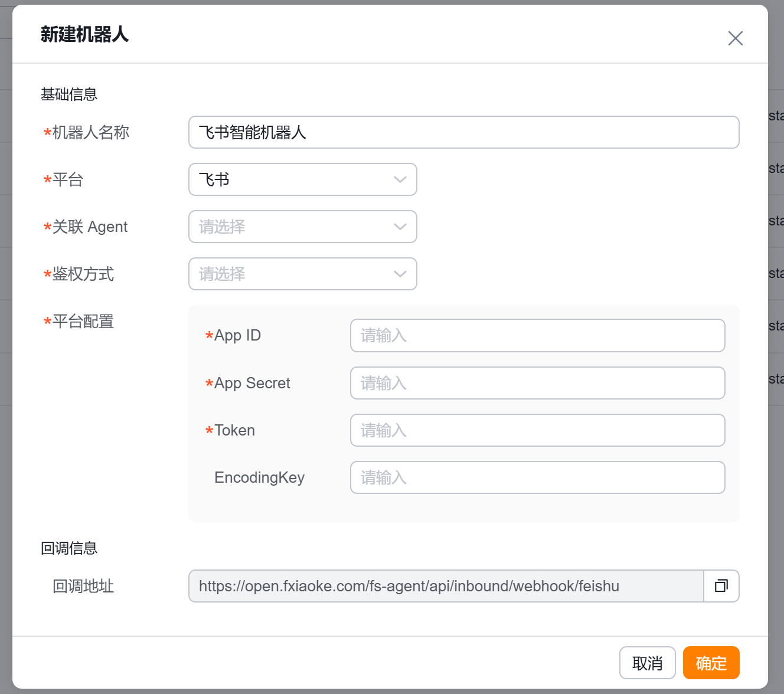Select the 回调地址 URL field
784x694 pixels.
point(446,586)
